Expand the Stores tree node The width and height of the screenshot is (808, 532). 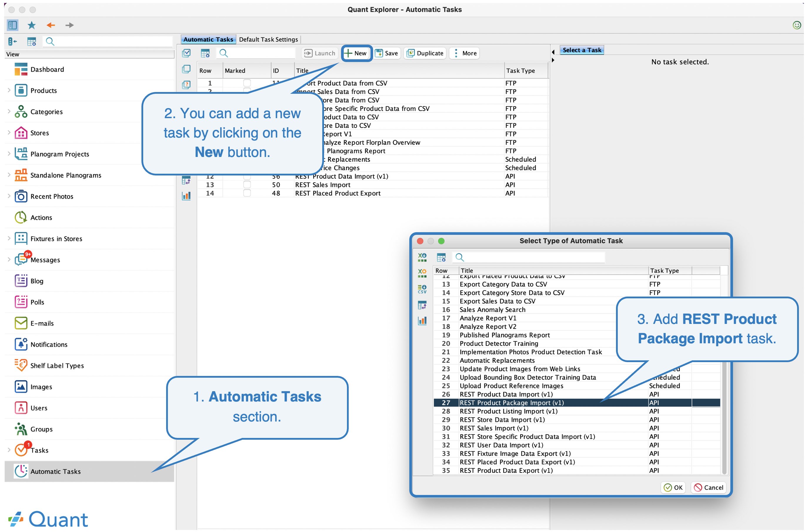click(9, 133)
